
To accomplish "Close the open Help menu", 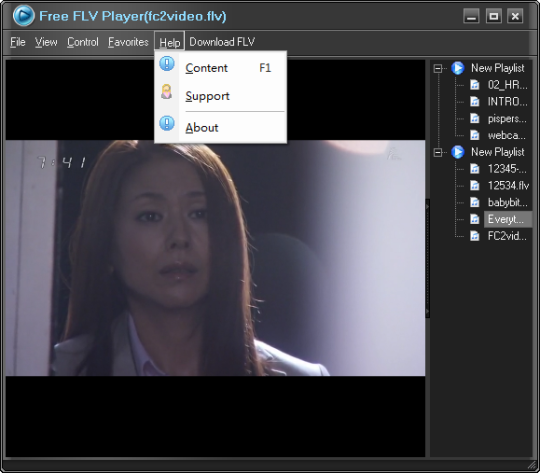I will point(169,42).
